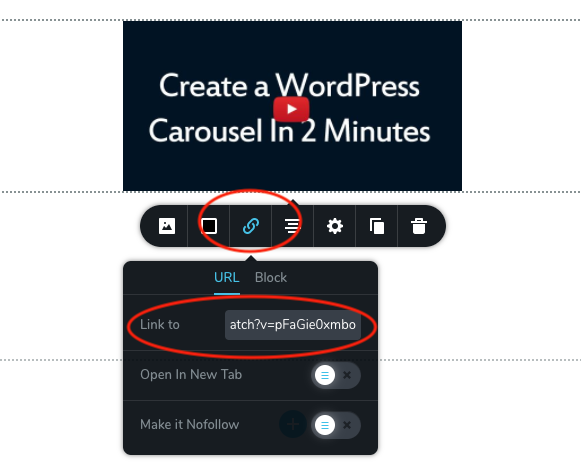The height and width of the screenshot is (471, 581).
Task: Click the red YouTube play button
Action: (291, 109)
